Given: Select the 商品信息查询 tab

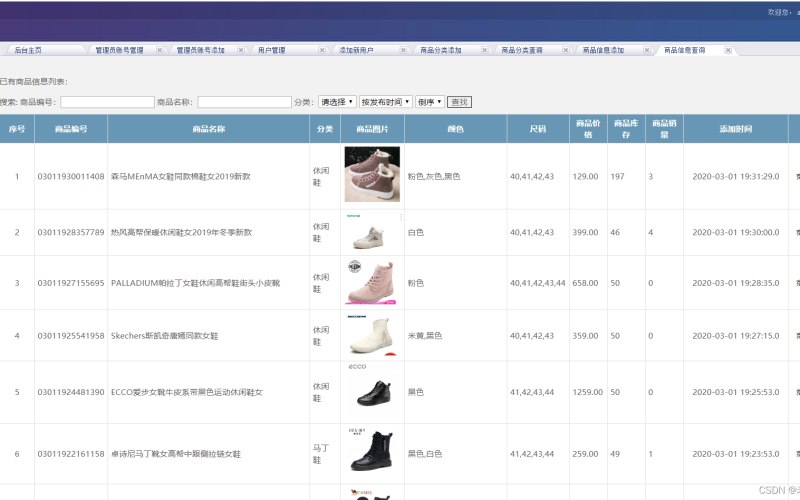Looking at the screenshot, I should pyautogui.click(x=684, y=50).
